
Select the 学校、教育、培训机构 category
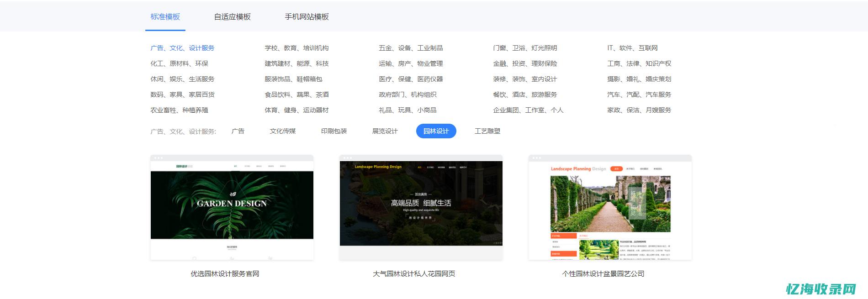[x=296, y=48]
